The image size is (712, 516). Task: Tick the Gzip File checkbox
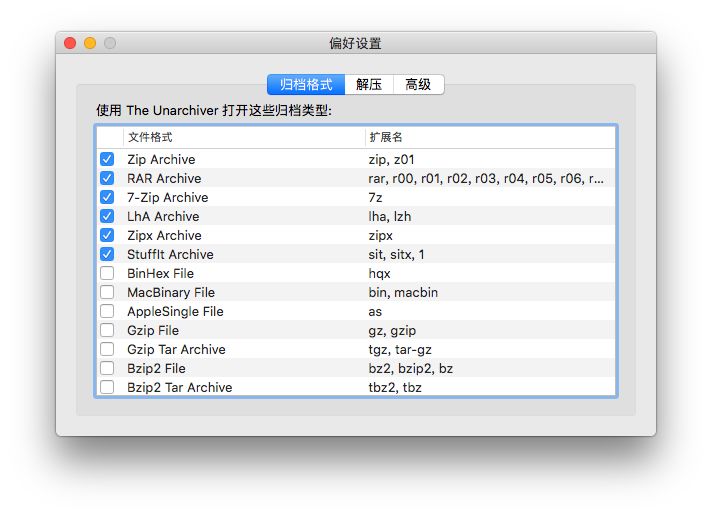(107, 330)
